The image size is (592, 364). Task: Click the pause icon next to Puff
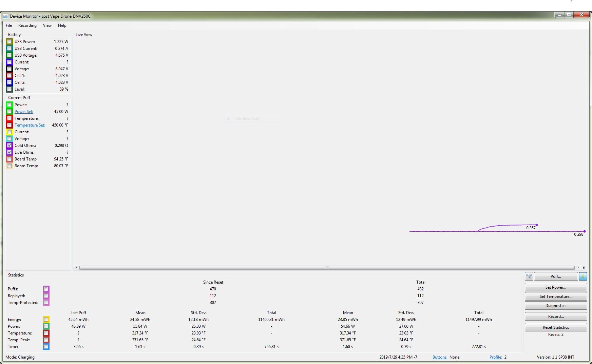coord(583,276)
